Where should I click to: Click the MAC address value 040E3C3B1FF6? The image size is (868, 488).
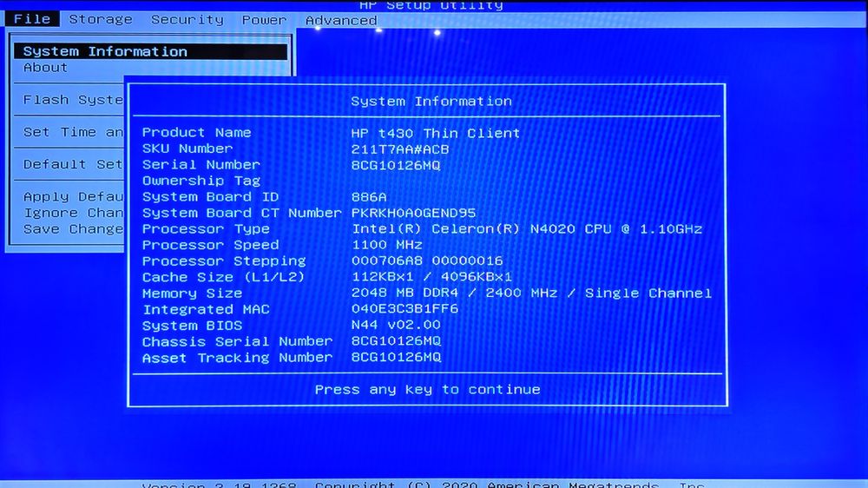pyautogui.click(x=404, y=309)
